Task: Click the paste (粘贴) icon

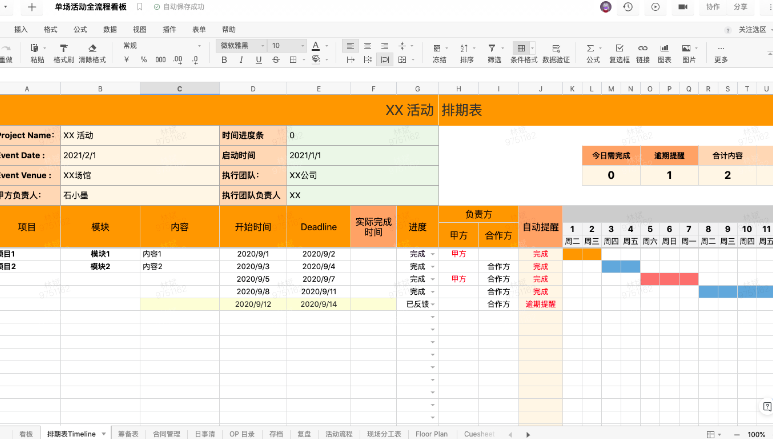Action: [x=35, y=48]
